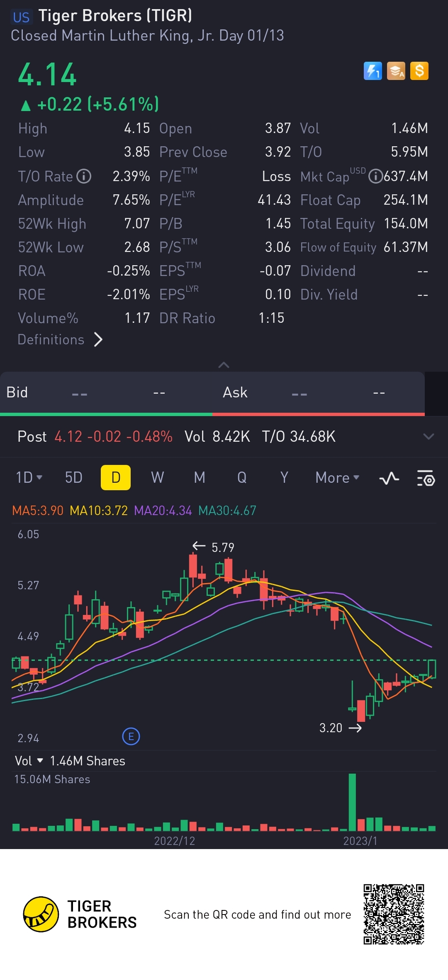Tap the tallest green volume bar

(352, 802)
